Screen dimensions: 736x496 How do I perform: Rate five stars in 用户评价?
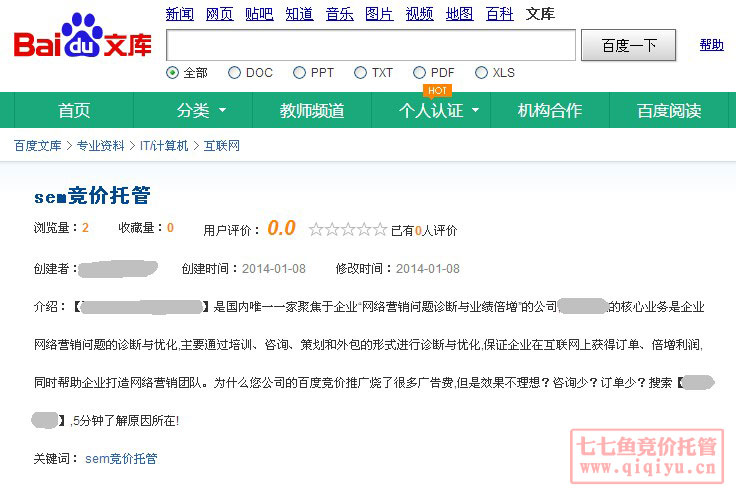coord(380,229)
